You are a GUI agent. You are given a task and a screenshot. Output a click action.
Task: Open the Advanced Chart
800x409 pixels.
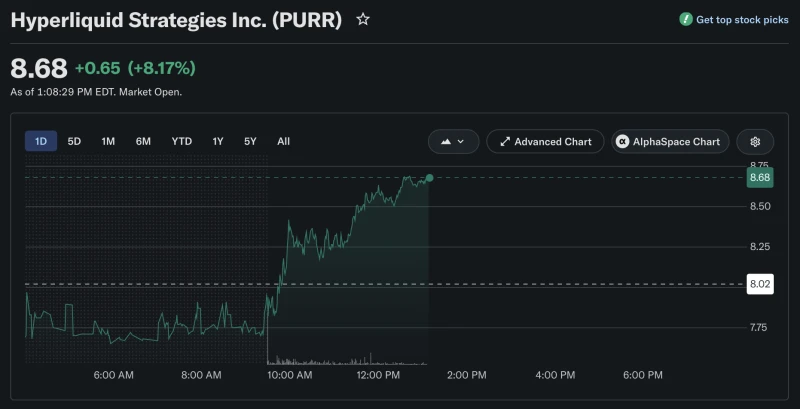(x=545, y=142)
